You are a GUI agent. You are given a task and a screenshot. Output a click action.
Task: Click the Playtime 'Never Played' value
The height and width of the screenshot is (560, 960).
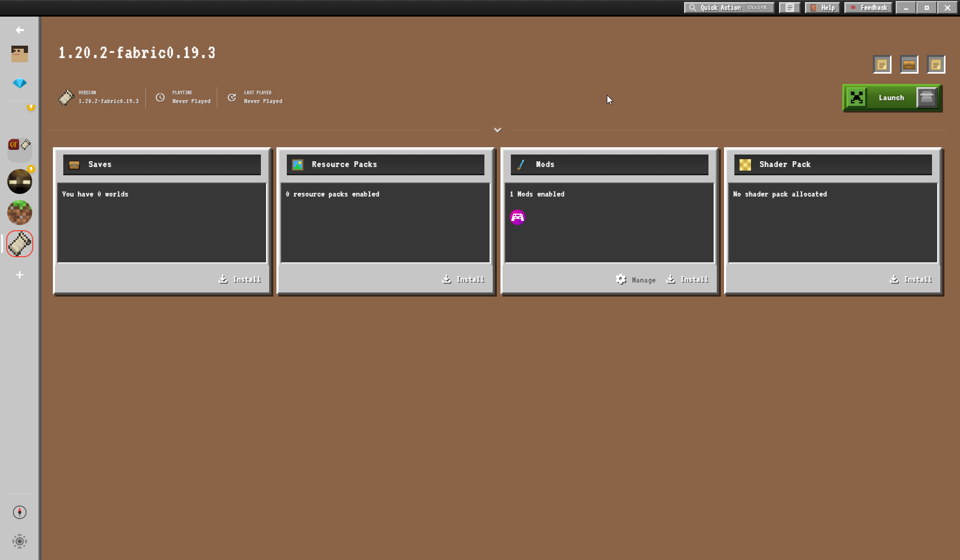(191, 101)
